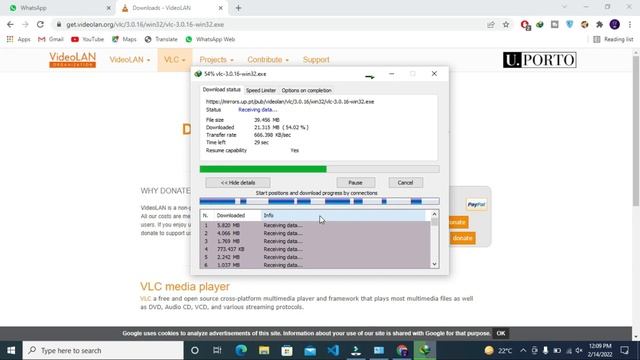Open the Windows Start menu

click(11, 350)
